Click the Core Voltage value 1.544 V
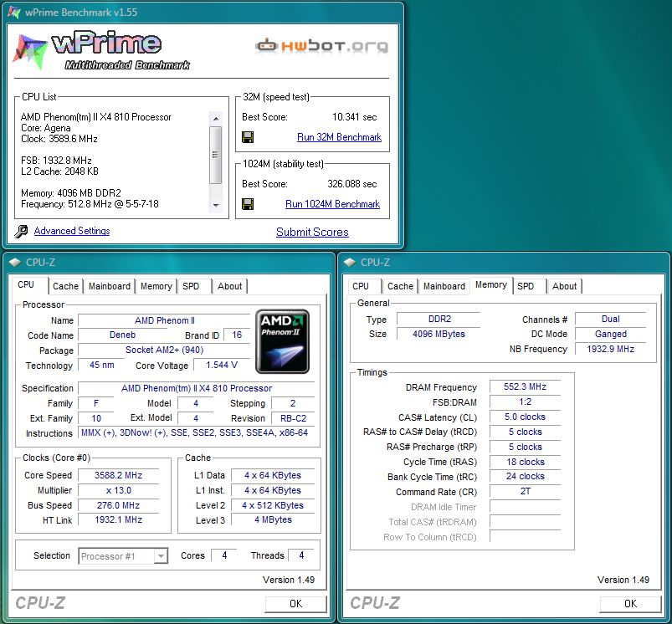Viewport: 672px width, 624px height. [222, 365]
